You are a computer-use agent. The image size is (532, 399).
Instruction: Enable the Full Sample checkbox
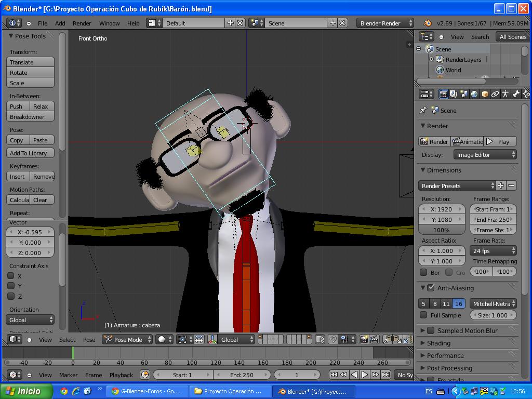click(423, 315)
